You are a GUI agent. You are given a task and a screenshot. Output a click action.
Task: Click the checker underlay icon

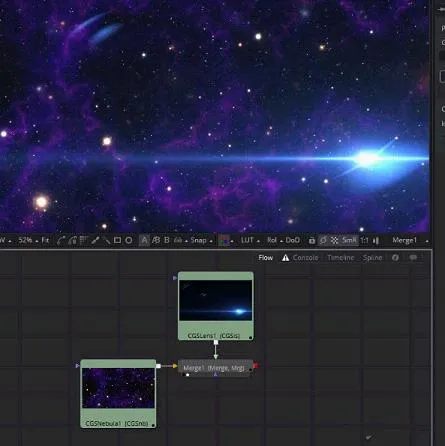click(334, 240)
